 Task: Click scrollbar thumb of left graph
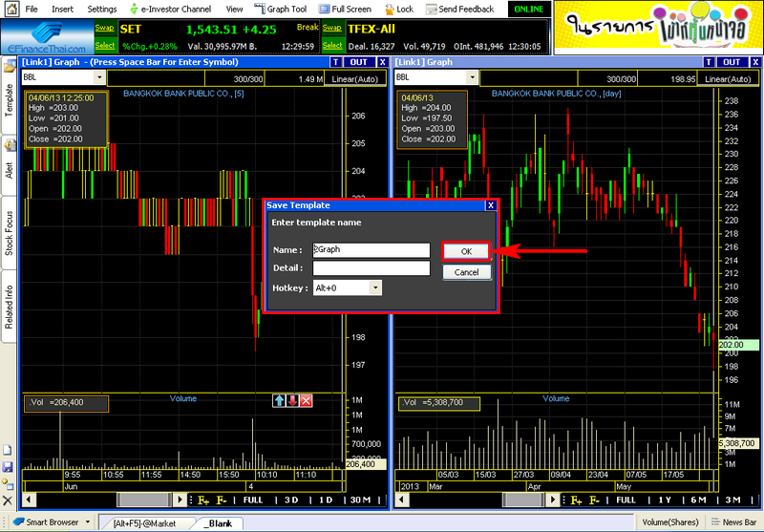pos(145,500)
